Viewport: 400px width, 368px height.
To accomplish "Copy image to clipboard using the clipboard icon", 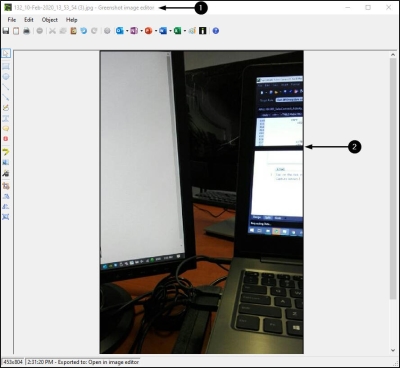I will click(16, 31).
